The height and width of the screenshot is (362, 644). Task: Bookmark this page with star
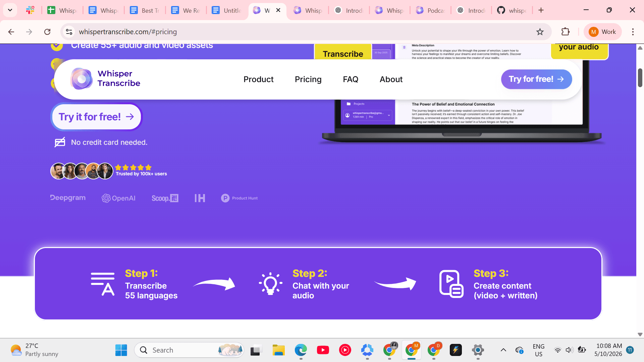point(540,32)
